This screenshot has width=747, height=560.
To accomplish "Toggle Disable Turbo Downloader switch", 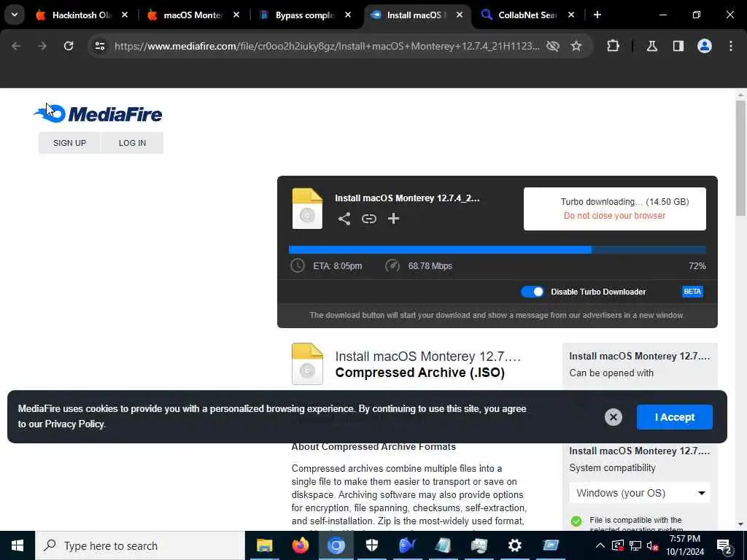I will [x=532, y=292].
